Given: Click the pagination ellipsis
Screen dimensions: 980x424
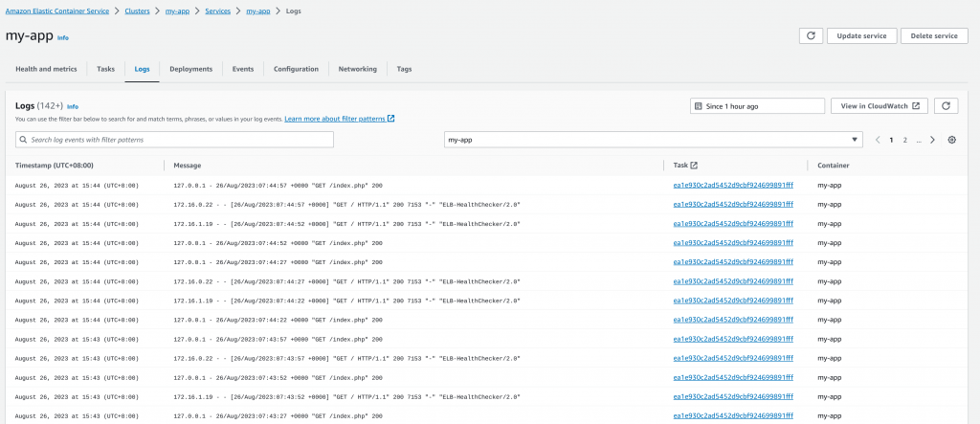Looking at the screenshot, I should [919, 141].
